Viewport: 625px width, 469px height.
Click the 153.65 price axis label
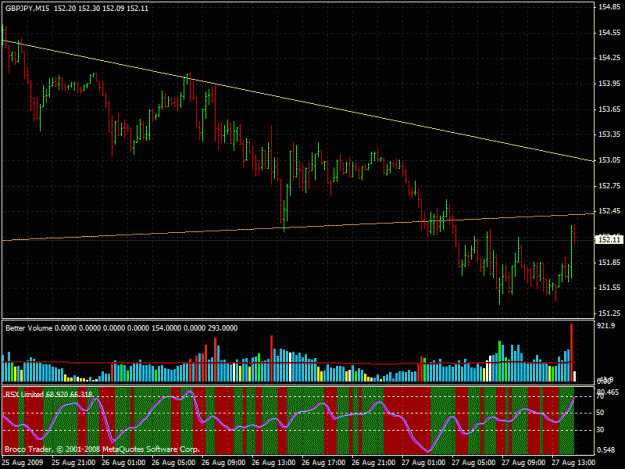[609, 109]
